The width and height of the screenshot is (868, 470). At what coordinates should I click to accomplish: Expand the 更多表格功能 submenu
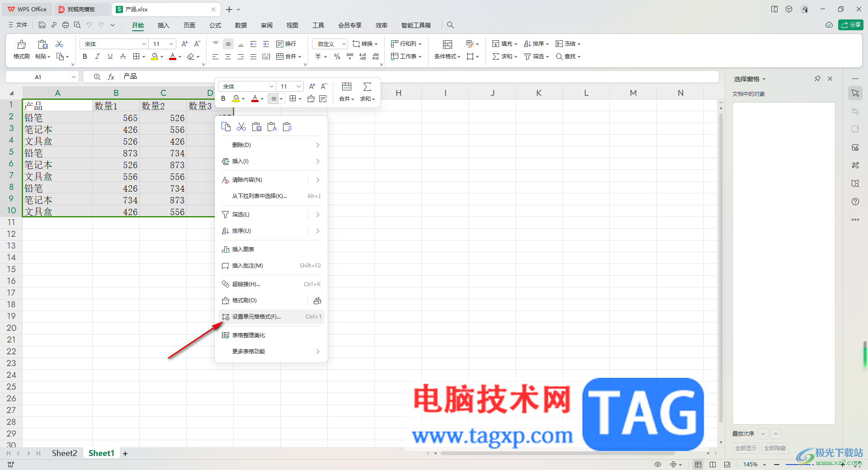click(x=271, y=352)
